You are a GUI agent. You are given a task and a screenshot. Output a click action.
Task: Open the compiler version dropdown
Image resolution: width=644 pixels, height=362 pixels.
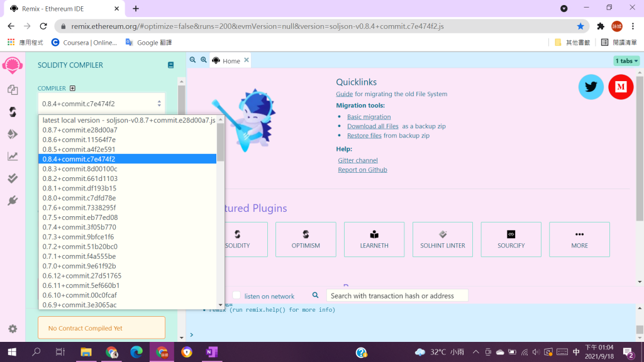coord(101,104)
